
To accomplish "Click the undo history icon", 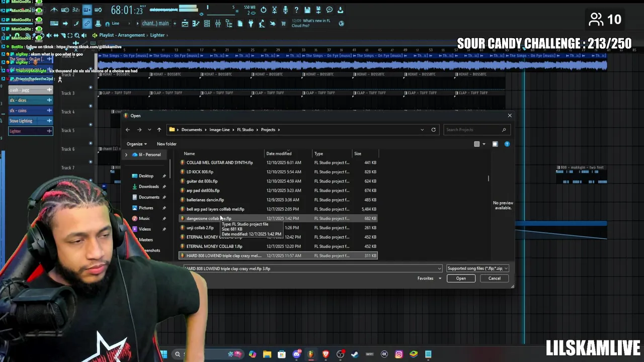I will [x=263, y=10].
